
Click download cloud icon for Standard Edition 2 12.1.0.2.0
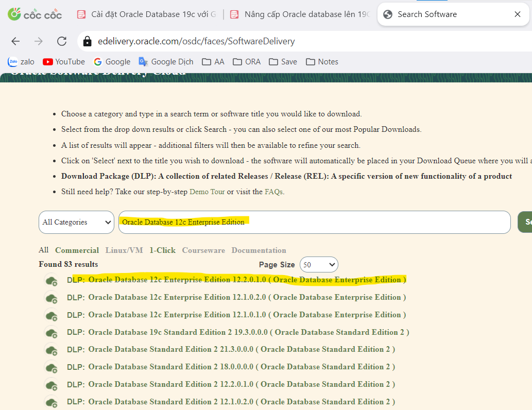coord(52,403)
